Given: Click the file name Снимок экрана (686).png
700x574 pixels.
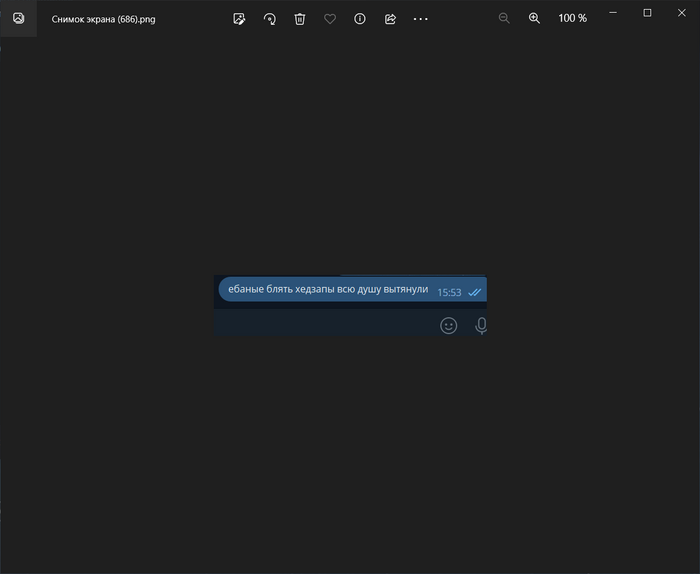Looking at the screenshot, I should pos(104,19).
